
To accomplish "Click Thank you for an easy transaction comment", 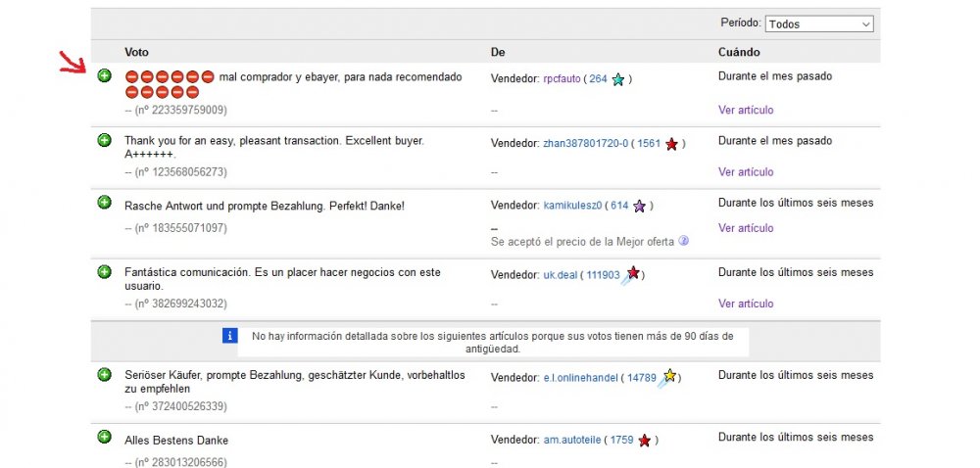I will coord(274,147).
